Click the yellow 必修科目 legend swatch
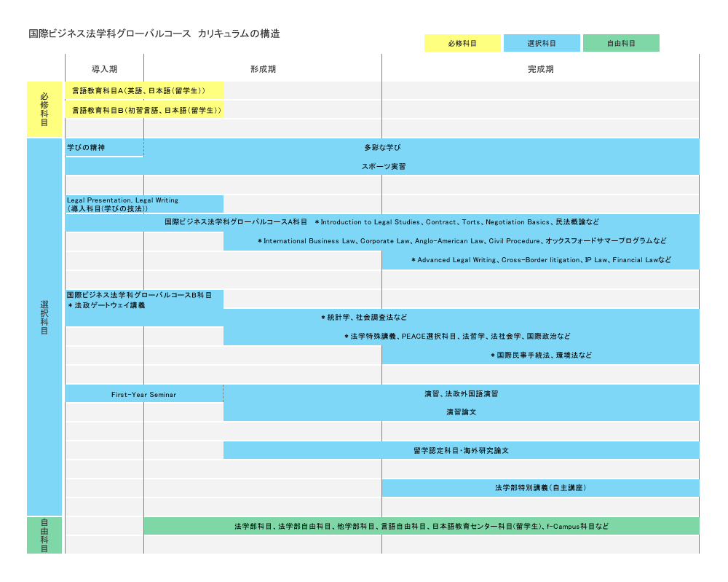Image resolution: width=728 pixels, height=582 pixels. coord(462,43)
